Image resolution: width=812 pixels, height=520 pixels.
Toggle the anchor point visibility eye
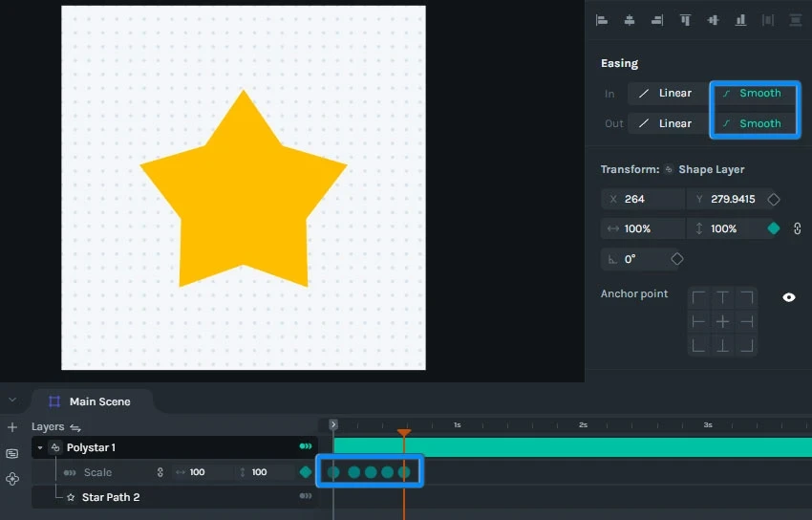coord(789,297)
